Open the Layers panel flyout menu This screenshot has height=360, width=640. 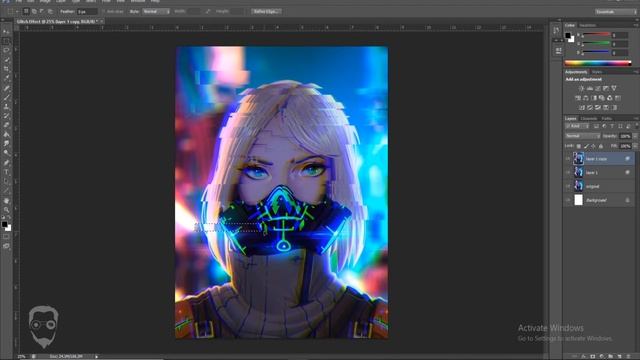636,118
